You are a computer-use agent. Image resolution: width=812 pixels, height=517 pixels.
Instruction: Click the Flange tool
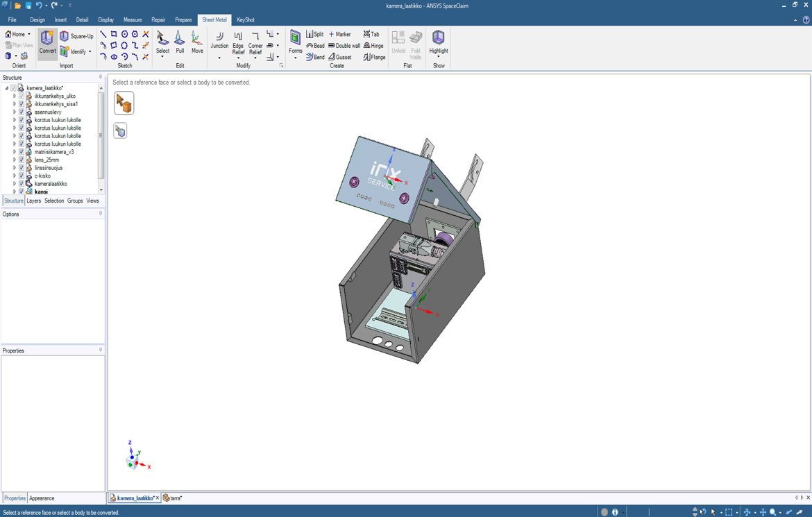tap(374, 58)
